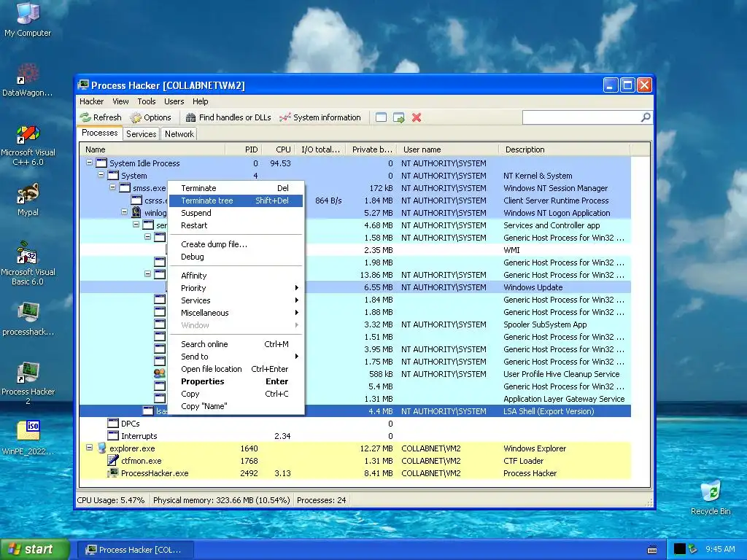
Task: Sort by Private bytes column header
Action: (371, 149)
